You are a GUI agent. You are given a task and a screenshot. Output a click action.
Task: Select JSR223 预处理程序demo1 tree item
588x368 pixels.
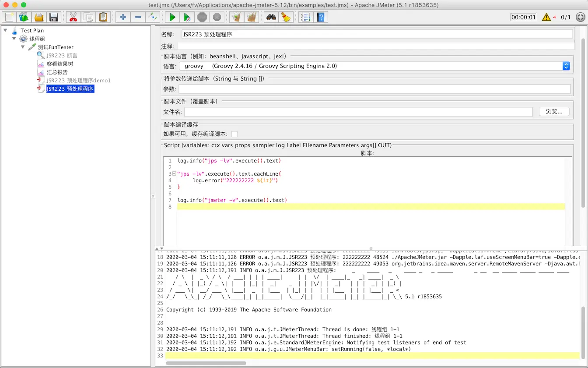click(x=79, y=81)
